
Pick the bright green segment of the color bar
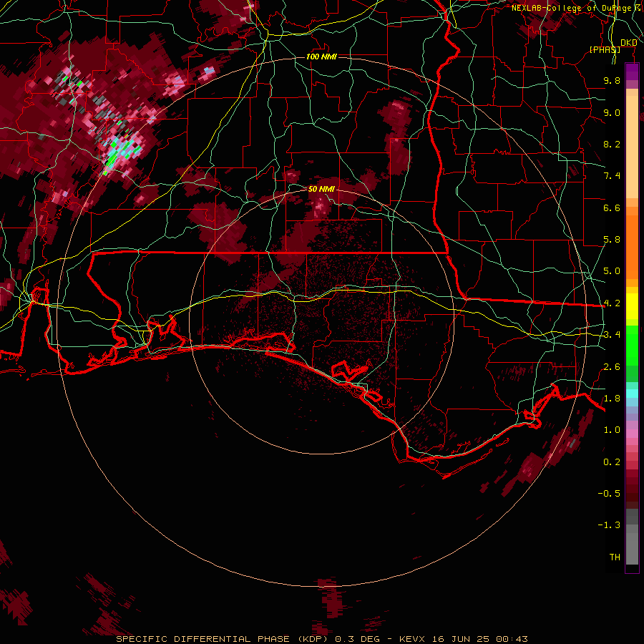(x=632, y=345)
